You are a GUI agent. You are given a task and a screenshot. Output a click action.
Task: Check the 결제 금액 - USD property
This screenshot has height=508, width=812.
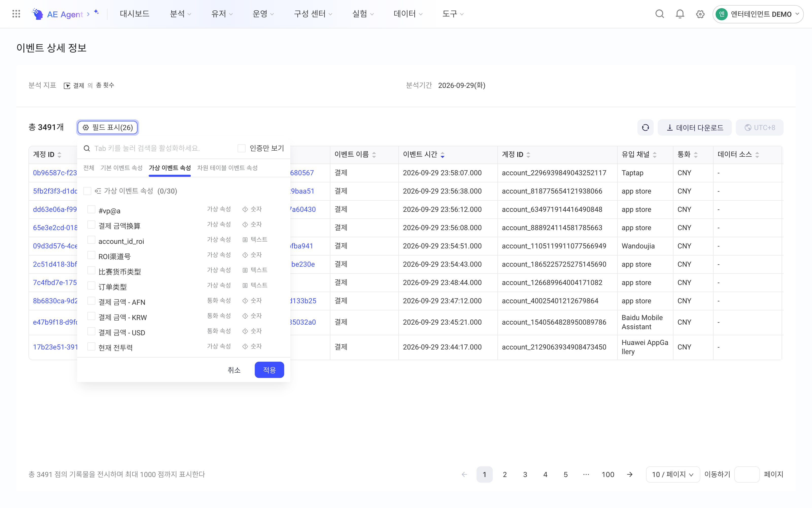[91, 331]
